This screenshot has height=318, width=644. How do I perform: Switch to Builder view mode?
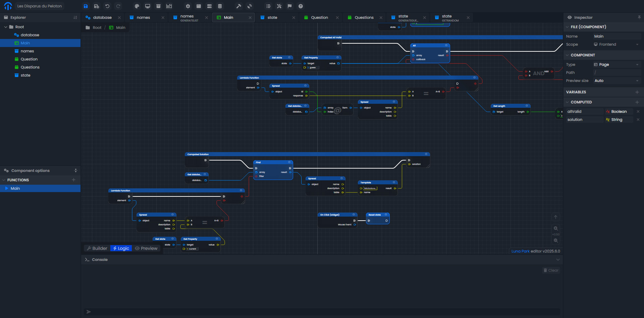click(97, 248)
